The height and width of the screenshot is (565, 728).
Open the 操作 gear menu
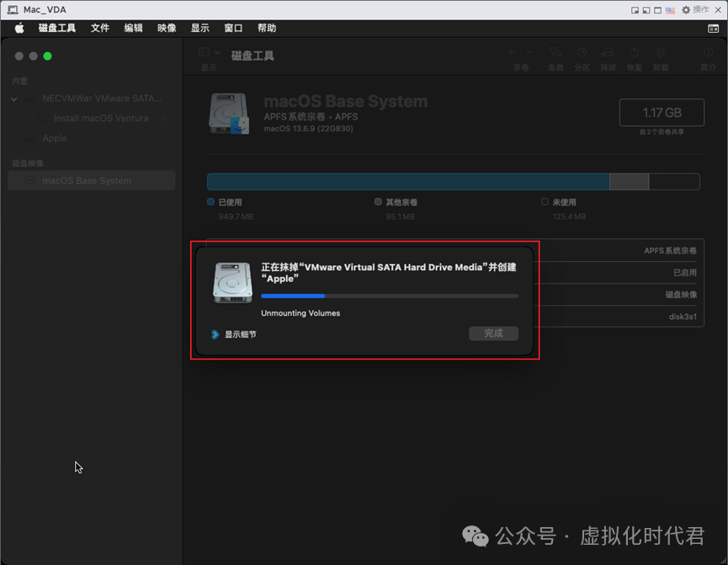click(x=694, y=10)
